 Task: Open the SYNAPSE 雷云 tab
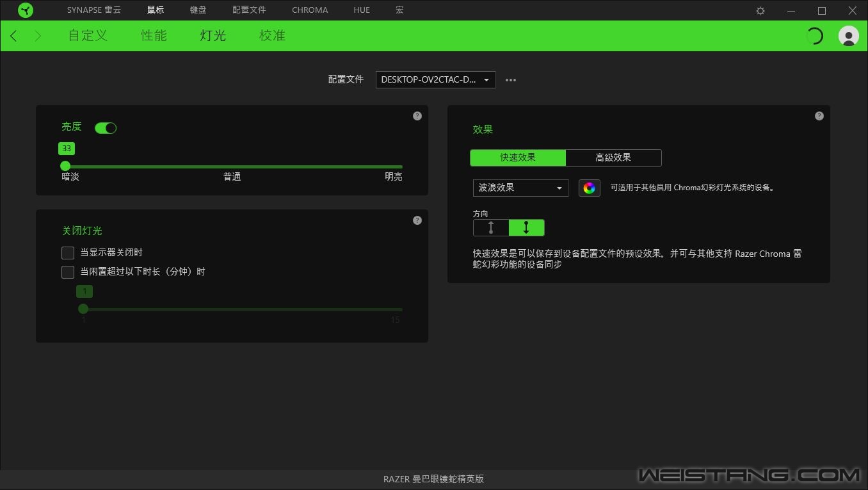pyautogui.click(x=93, y=10)
